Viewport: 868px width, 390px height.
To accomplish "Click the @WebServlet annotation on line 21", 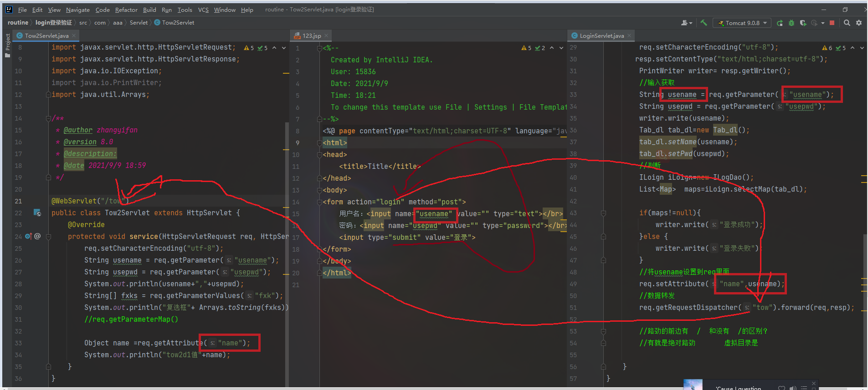I will pyautogui.click(x=74, y=201).
